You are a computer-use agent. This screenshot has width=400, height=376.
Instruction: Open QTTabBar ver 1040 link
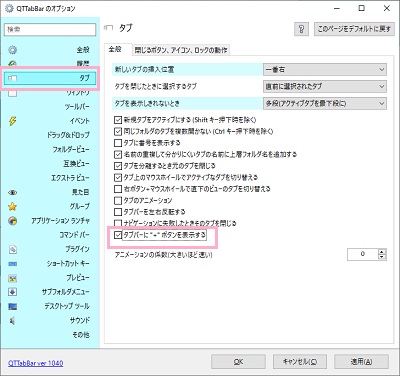point(36,363)
